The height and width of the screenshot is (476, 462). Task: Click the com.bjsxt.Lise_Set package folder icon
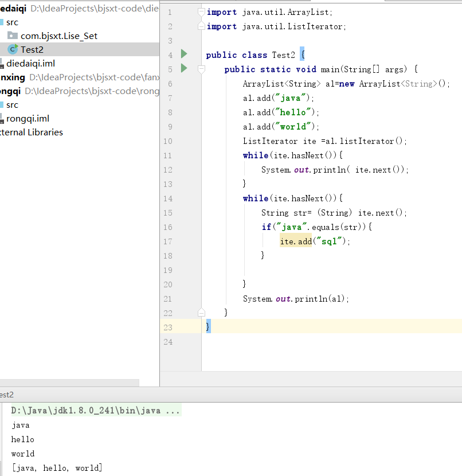point(13,36)
